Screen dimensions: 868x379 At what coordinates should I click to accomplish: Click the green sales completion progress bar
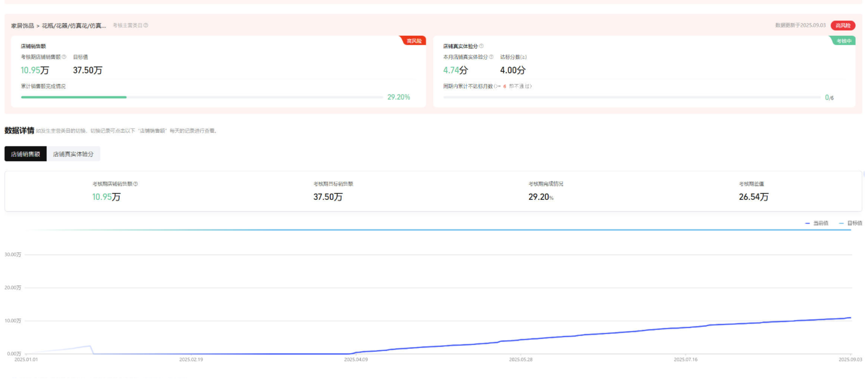tap(74, 97)
